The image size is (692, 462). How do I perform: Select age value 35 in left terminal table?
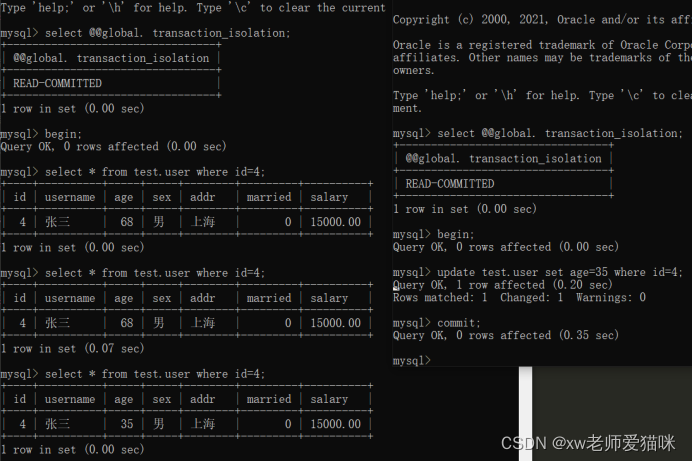click(x=127, y=424)
